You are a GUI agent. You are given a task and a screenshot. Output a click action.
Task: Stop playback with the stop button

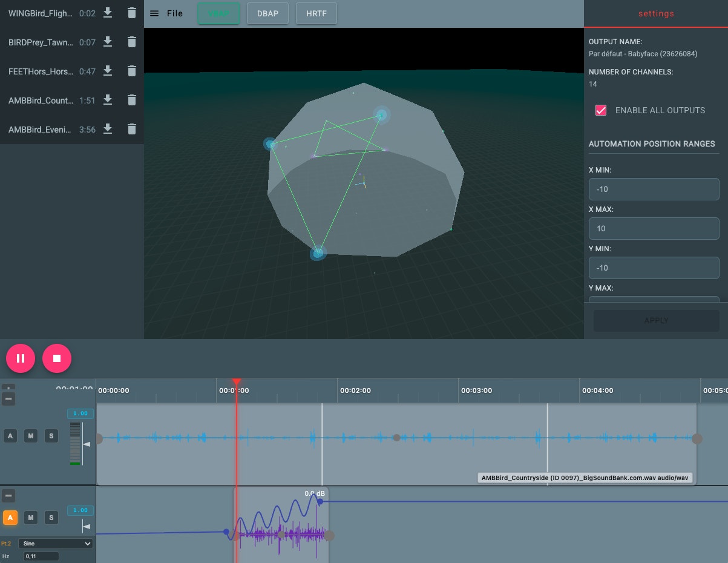(x=57, y=358)
